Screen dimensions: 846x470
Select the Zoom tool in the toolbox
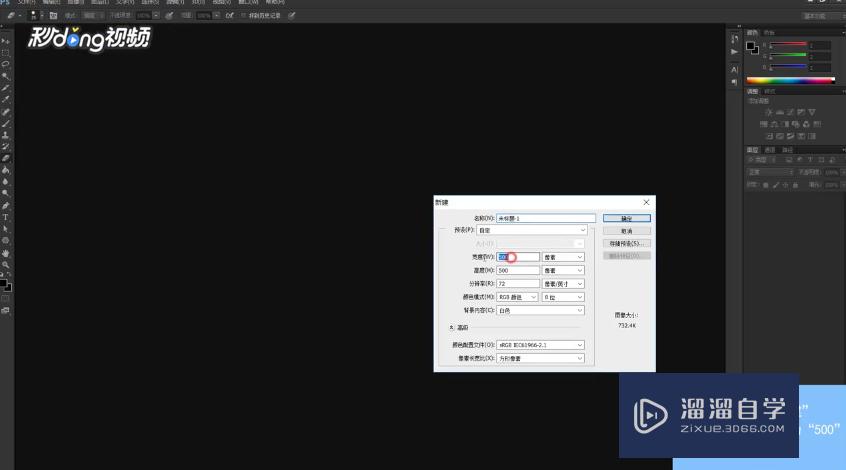coord(5,264)
